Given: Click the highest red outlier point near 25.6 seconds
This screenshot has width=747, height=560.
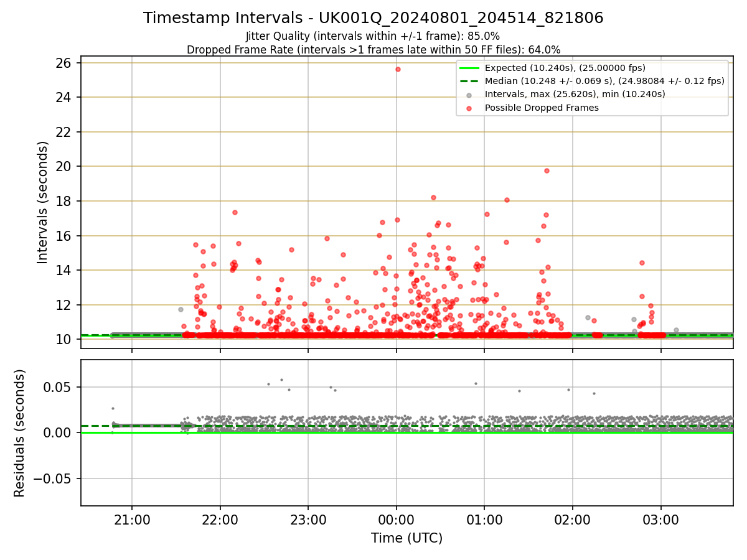Looking at the screenshot, I should click(x=398, y=69).
